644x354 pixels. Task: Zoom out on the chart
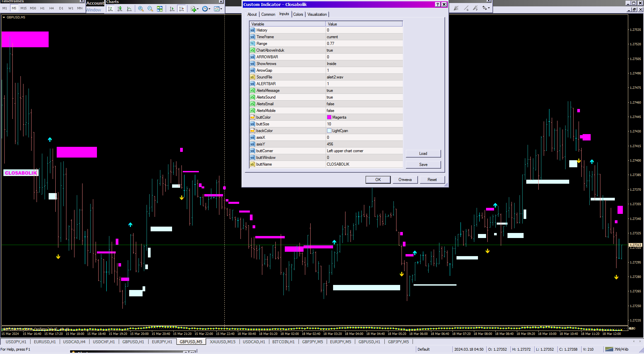[x=150, y=9]
